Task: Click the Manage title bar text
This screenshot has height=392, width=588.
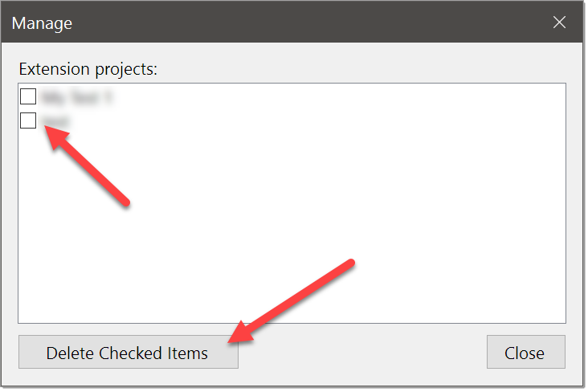Action: click(x=42, y=23)
